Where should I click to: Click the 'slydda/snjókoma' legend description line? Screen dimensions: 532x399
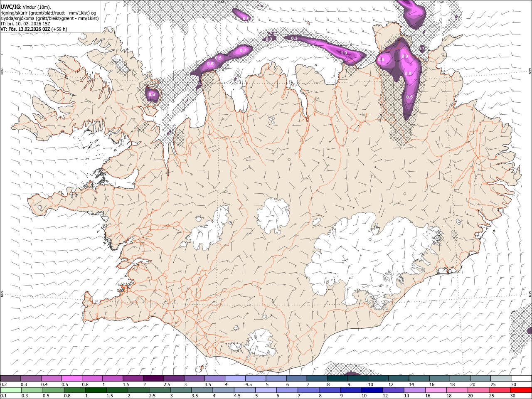pos(49,18)
